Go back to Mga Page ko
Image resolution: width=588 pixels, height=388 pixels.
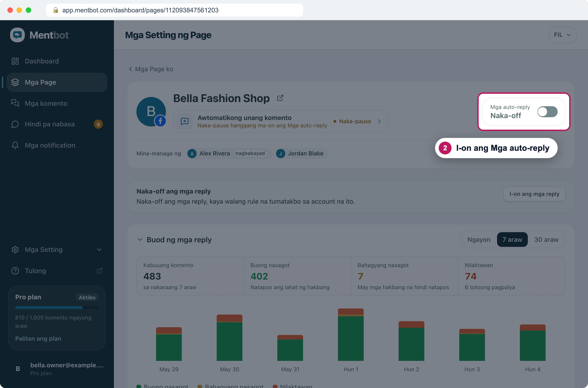[x=151, y=69]
